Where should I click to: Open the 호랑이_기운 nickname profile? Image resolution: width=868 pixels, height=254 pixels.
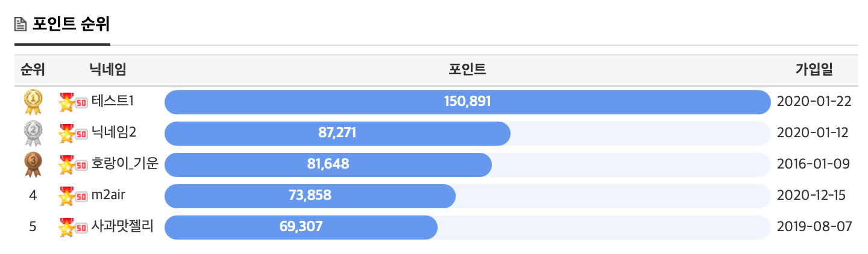(125, 164)
